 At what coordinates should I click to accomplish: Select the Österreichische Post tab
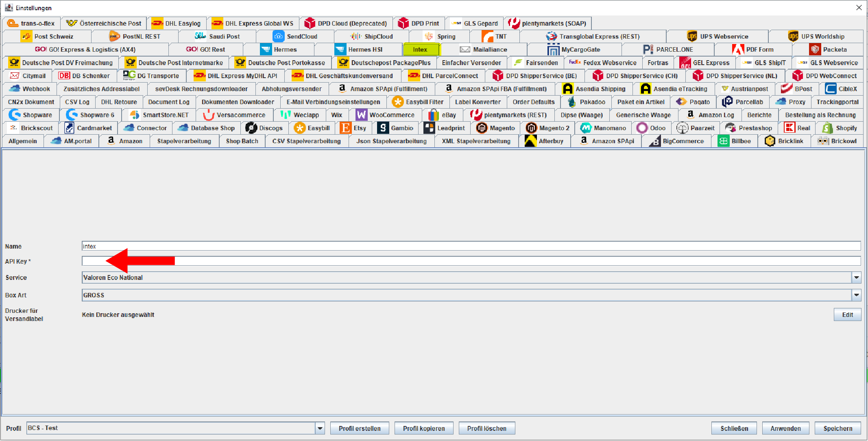(x=104, y=23)
